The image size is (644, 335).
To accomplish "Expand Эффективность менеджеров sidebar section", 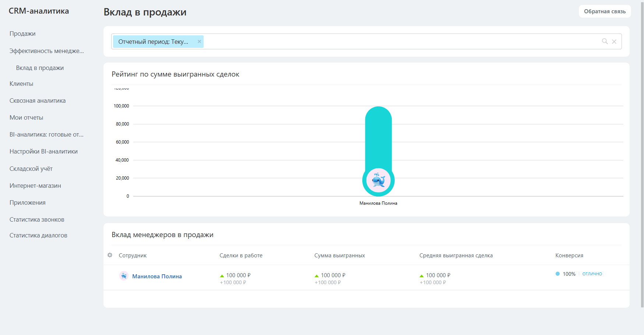I will click(x=47, y=51).
